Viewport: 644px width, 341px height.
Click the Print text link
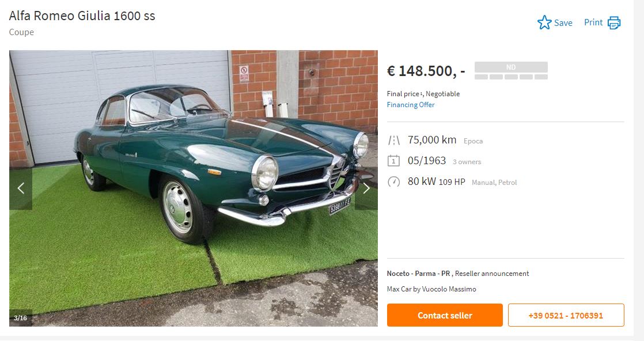click(x=593, y=22)
